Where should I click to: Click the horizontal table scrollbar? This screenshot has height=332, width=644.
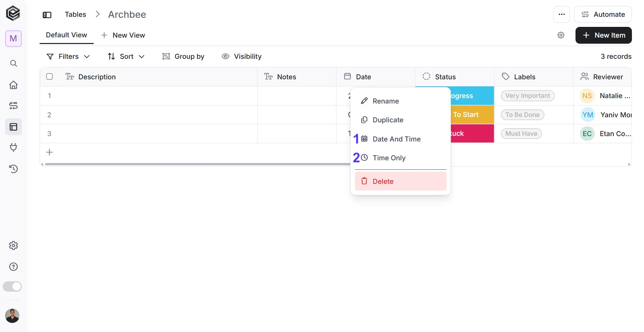click(x=197, y=164)
